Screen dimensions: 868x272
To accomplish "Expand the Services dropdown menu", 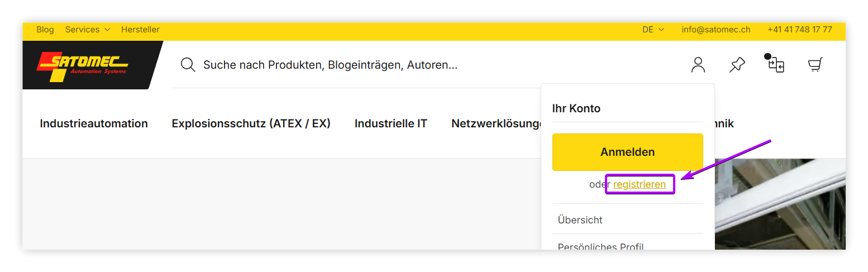I will (x=88, y=30).
